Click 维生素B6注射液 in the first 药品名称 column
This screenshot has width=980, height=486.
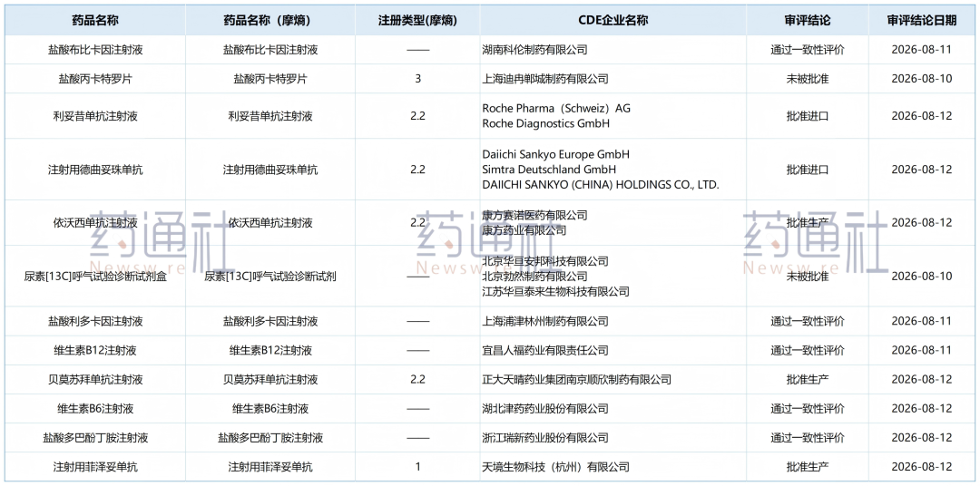tap(95, 409)
